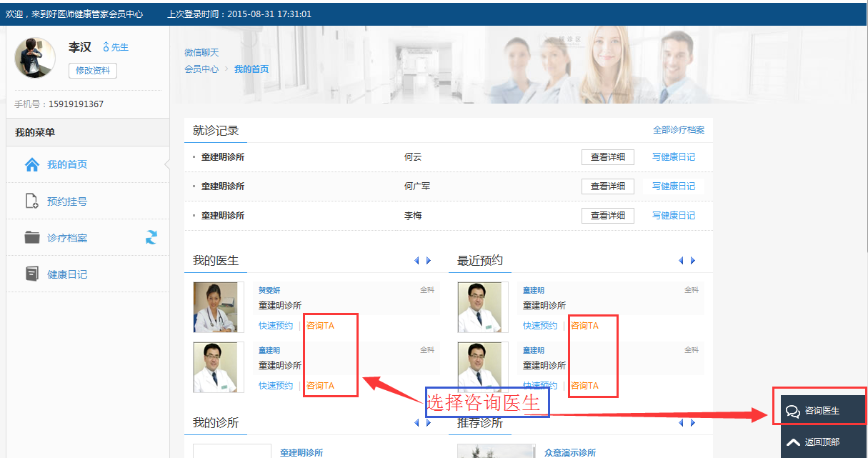The image size is (868, 458).
Task: Click 会员中心 in the breadcrumb
Action: click(x=199, y=69)
